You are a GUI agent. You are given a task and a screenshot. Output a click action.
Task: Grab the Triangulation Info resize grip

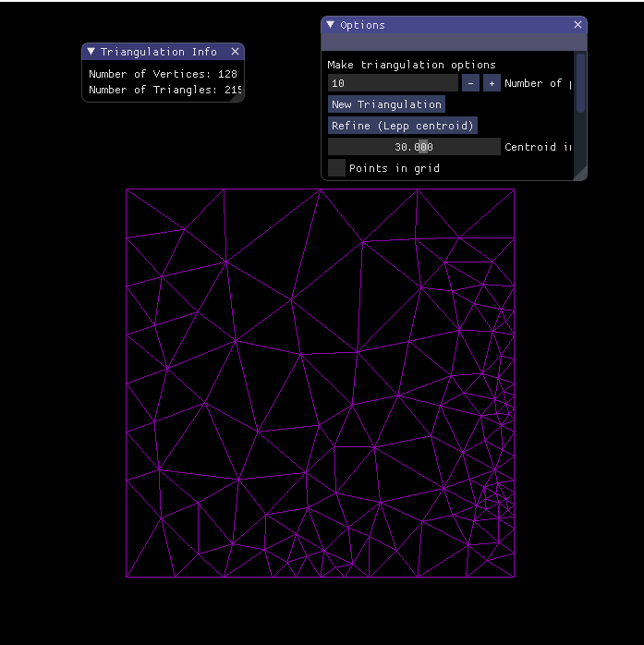tap(239, 97)
